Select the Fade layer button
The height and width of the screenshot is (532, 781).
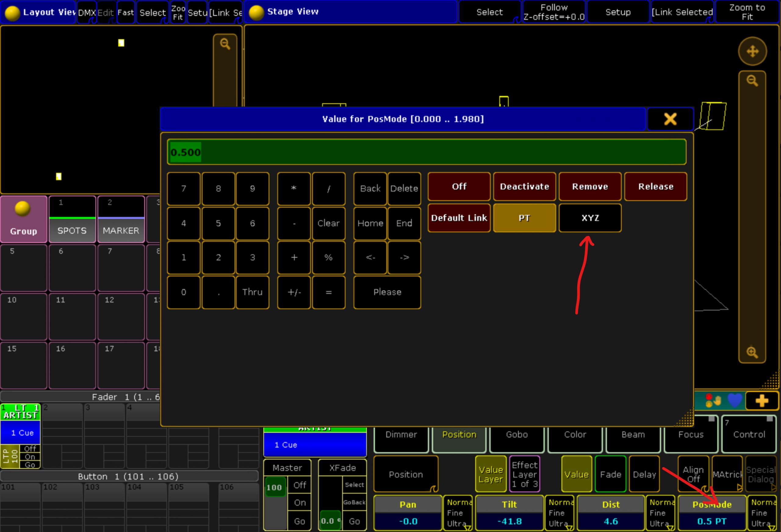tap(610, 474)
